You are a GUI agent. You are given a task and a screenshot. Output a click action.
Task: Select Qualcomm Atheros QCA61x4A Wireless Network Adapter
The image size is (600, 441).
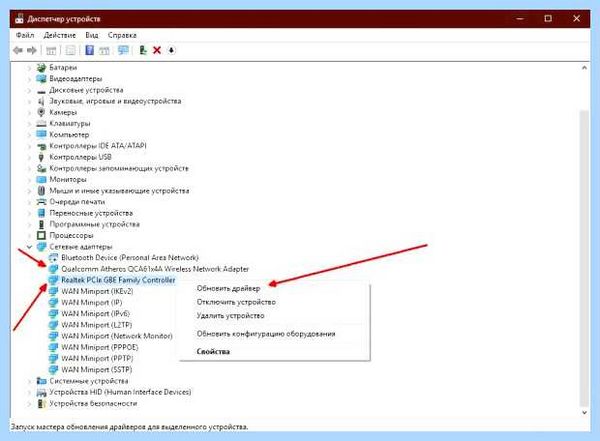coord(155,269)
